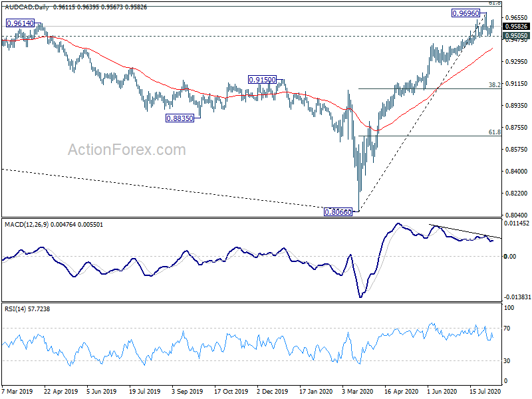Click the 2 Dec 2019 date label
The height and width of the screenshot is (399, 532).
(x=273, y=391)
